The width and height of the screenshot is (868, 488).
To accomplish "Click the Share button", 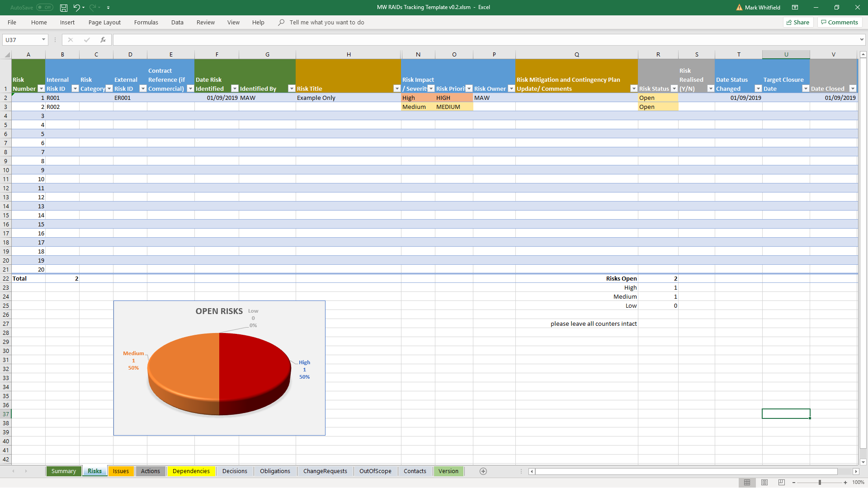I will [x=798, y=22].
